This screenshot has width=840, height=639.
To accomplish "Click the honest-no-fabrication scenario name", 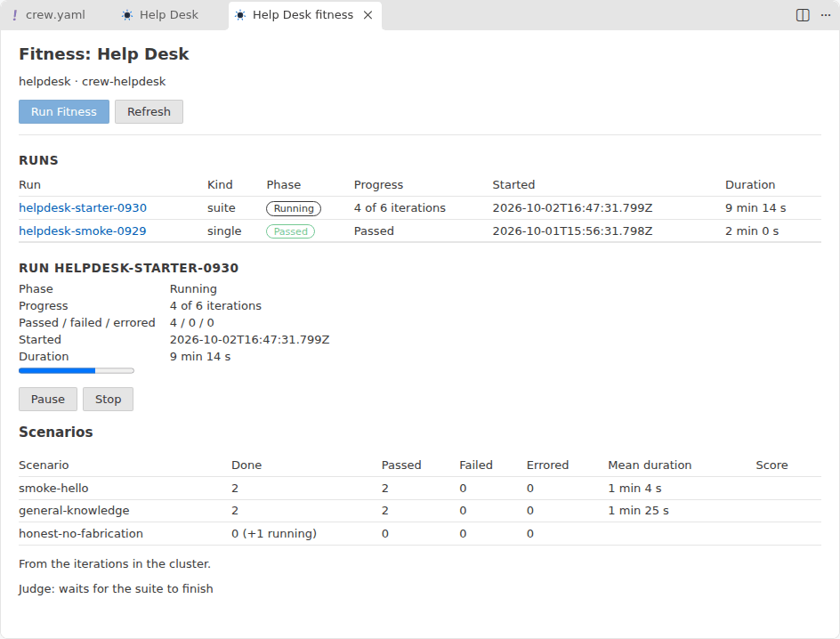I will click(x=81, y=533).
